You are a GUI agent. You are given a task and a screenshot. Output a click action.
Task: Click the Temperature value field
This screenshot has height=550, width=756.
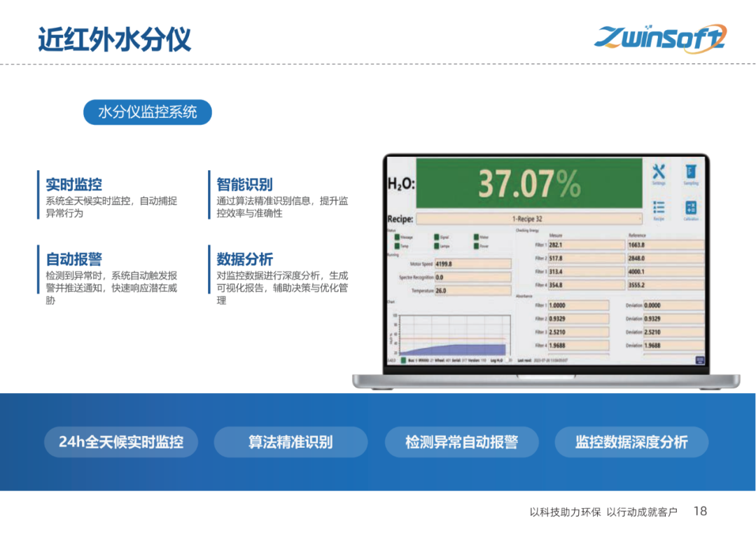[472, 289]
